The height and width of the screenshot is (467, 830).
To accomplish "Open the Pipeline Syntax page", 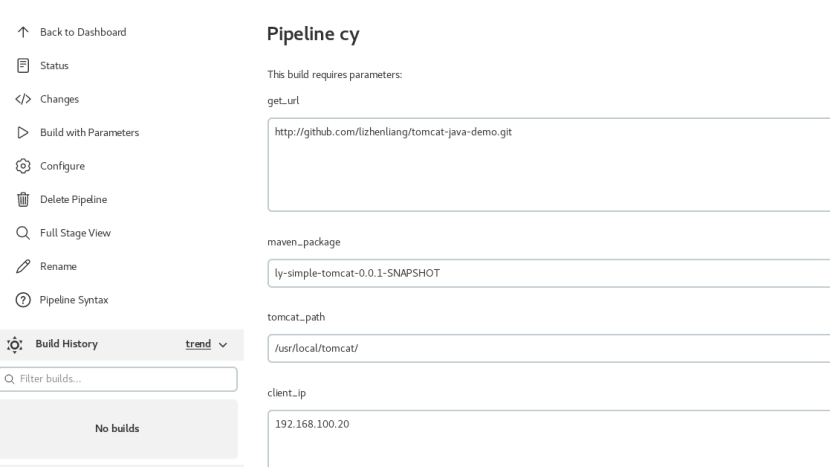I will [x=74, y=299].
